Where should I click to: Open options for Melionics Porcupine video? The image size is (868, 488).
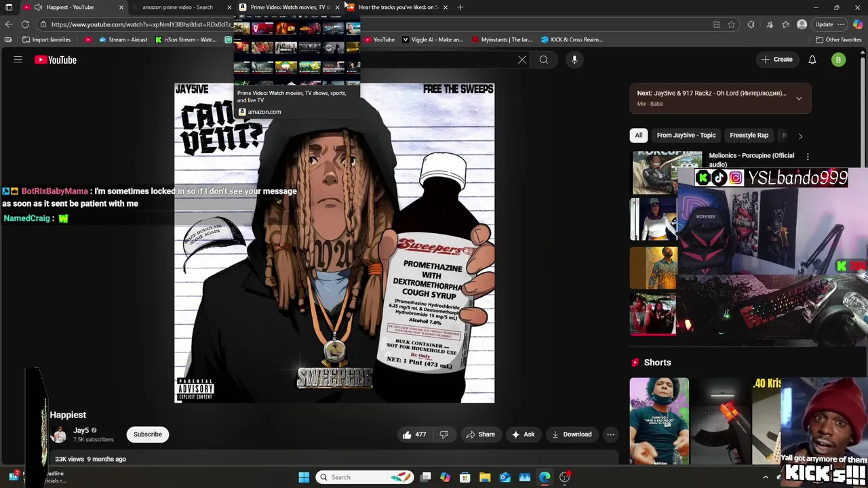coord(808,157)
